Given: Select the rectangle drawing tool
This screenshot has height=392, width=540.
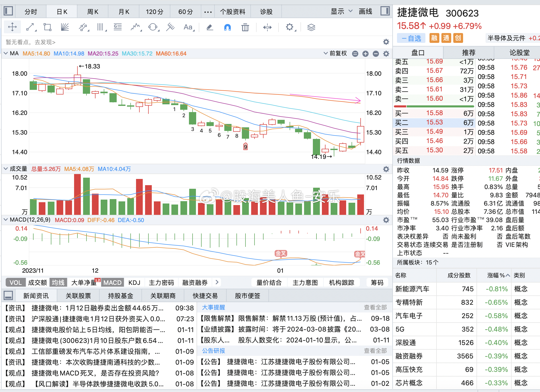Looking at the screenshot, I should (x=47, y=27).
